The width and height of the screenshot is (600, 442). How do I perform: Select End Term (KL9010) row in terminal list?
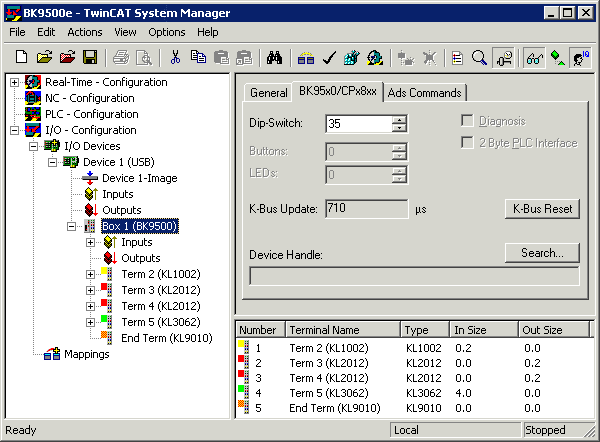click(415, 408)
